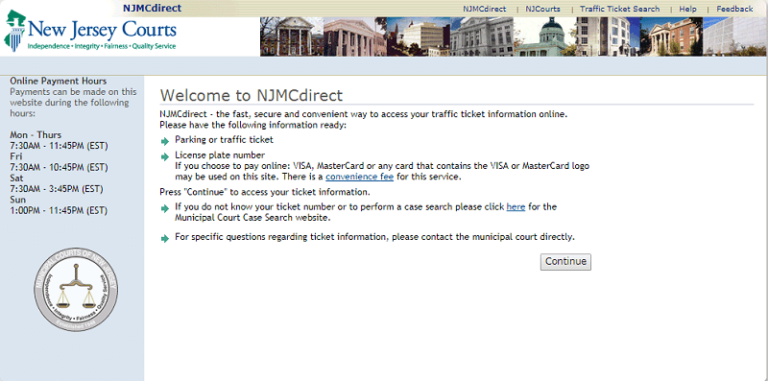The width and height of the screenshot is (768, 381).
Task: Click the arrow bullet beside specific questions line
Action: click(165, 238)
